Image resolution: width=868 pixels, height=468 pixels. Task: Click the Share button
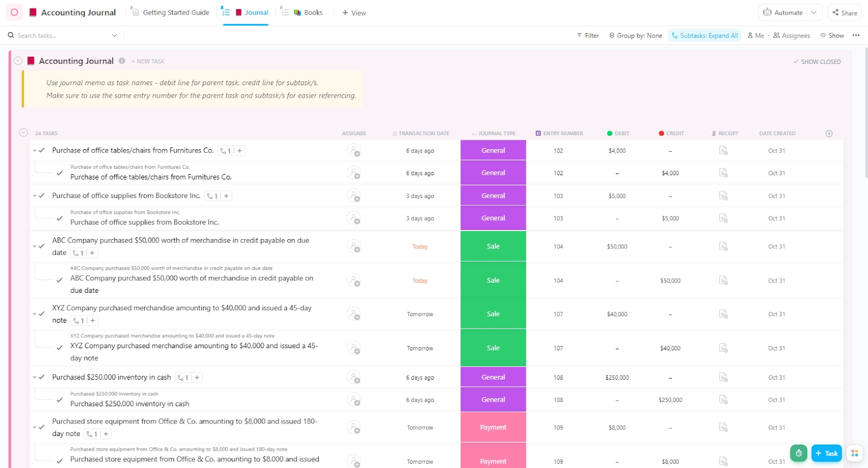tap(845, 12)
